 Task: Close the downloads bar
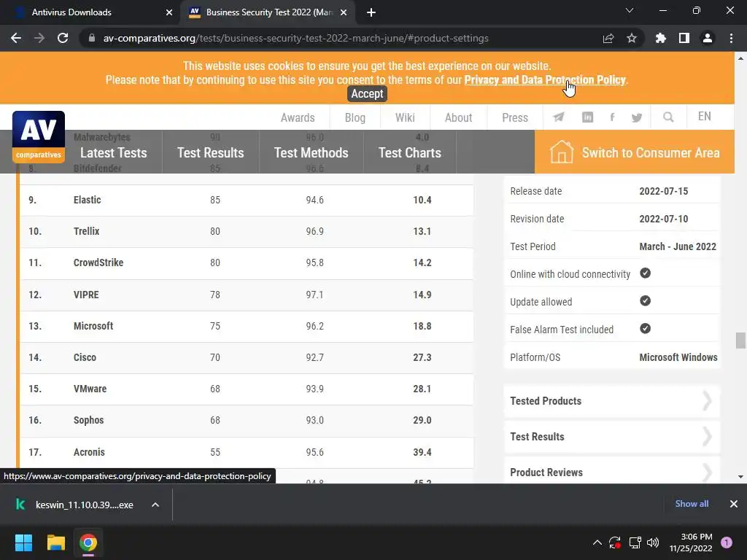(x=734, y=504)
